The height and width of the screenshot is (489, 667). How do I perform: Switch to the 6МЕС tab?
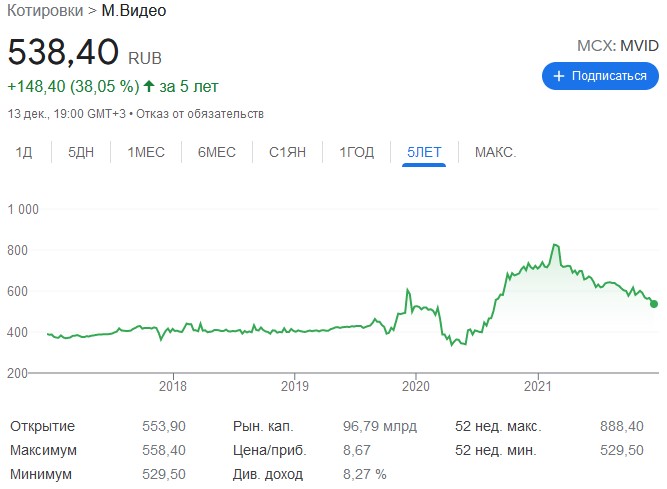click(x=217, y=152)
